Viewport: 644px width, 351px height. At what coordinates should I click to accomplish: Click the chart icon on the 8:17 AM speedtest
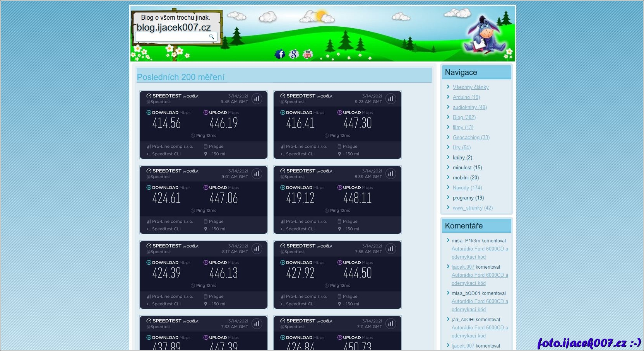pos(257,249)
